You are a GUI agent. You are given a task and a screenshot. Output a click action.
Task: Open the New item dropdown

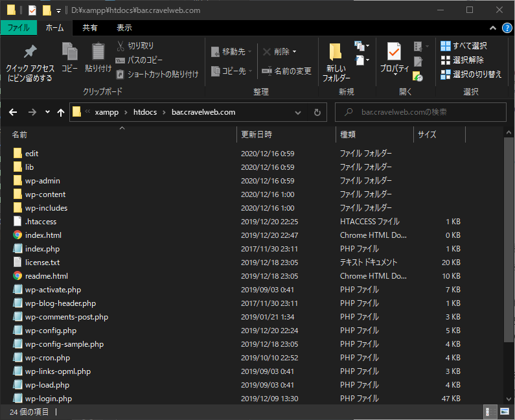pos(362,45)
